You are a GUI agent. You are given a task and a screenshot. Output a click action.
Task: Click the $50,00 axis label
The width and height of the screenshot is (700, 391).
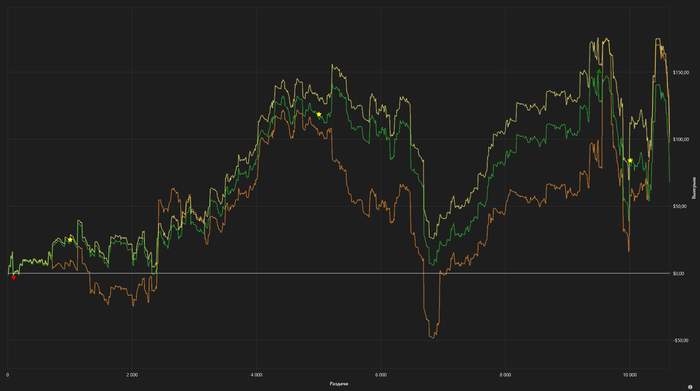tap(680, 206)
